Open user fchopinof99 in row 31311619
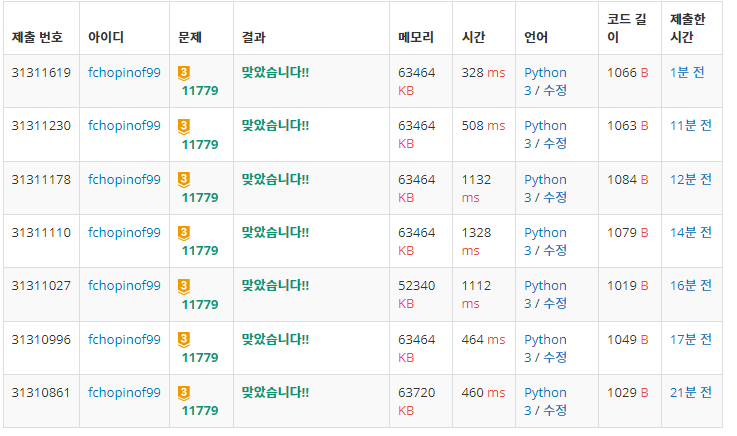 pyautogui.click(x=124, y=73)
